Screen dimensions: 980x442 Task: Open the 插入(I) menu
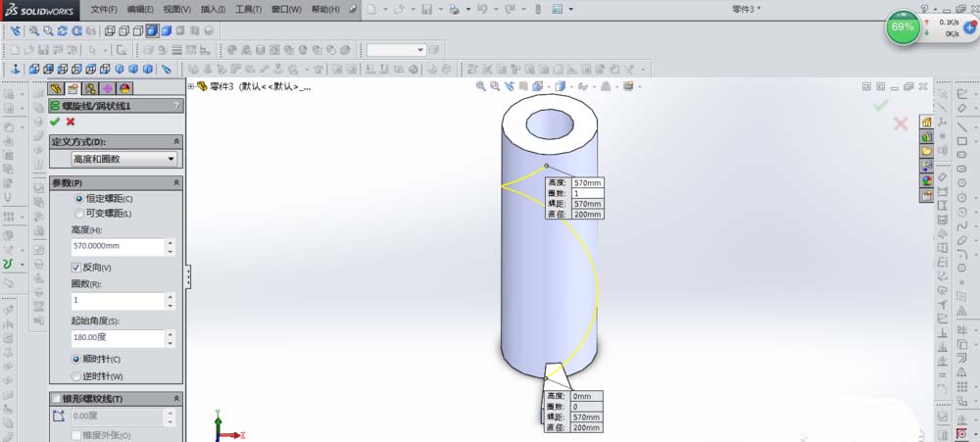click(213, 10)
